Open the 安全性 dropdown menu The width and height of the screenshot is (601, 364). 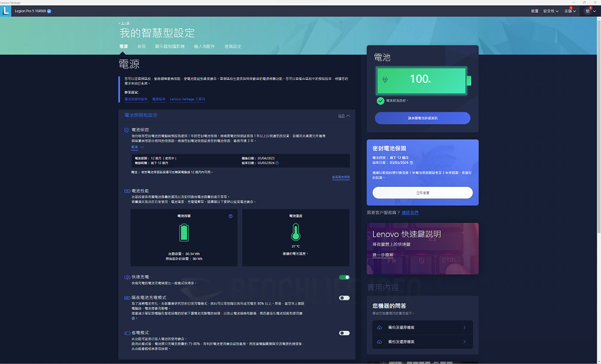click(x=551, y=11)
